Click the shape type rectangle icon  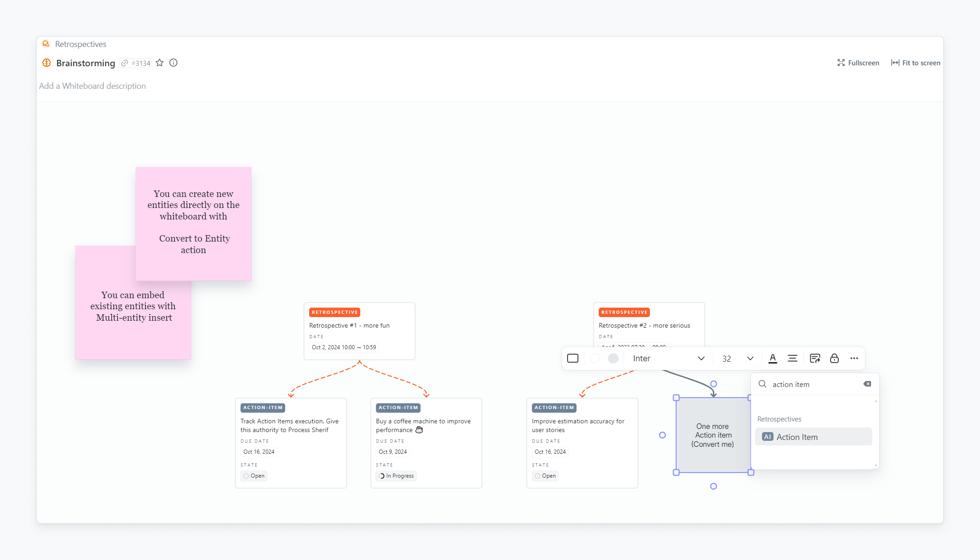tap(573, 358)
